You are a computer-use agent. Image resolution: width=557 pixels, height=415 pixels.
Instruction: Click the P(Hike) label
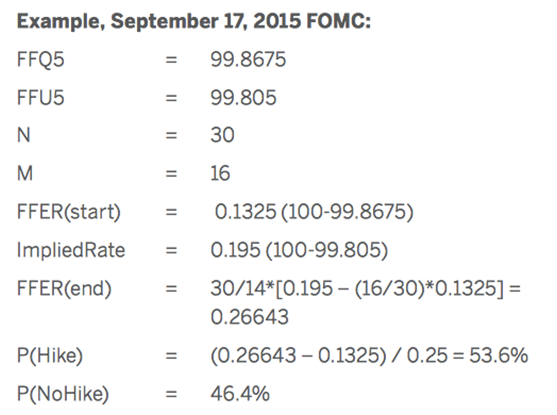pos(50,356)
